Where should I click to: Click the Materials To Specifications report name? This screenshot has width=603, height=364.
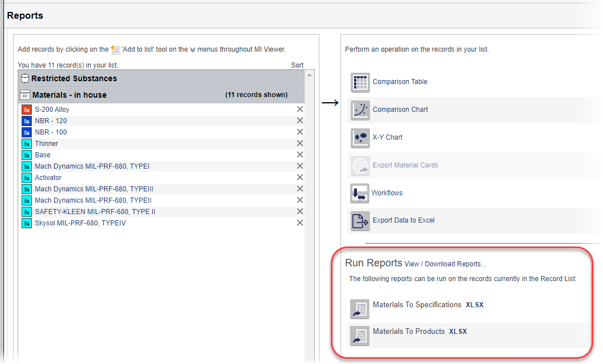click(417, 305)
